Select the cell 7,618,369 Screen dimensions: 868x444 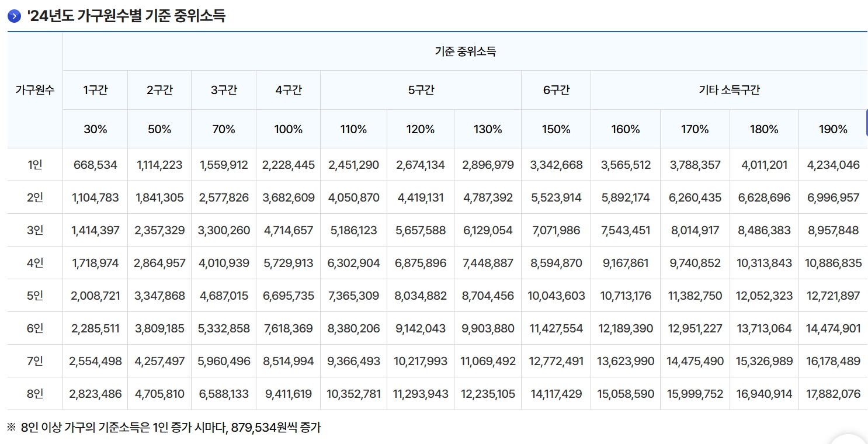pyautogui.click(x=289, y=328)
